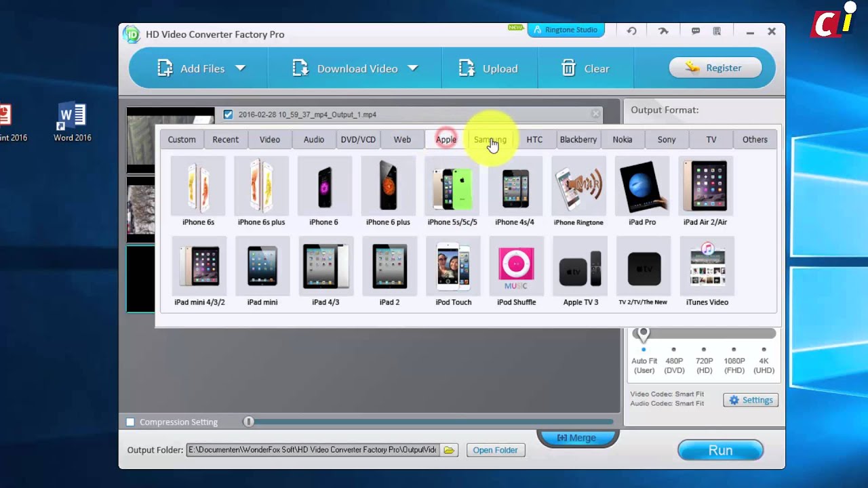The image size is (868, 488).
Task: Switch to the Blackberry tab
Action: coord(578,140)
